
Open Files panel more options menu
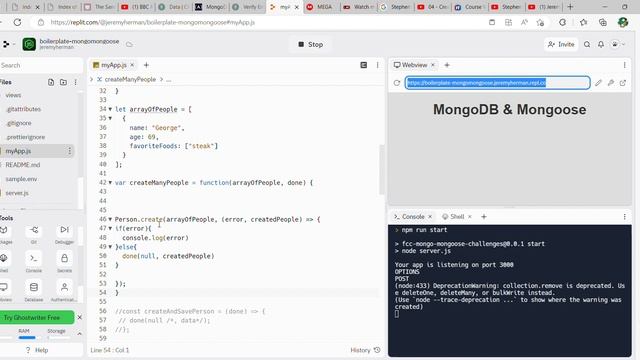pos(76,82)
